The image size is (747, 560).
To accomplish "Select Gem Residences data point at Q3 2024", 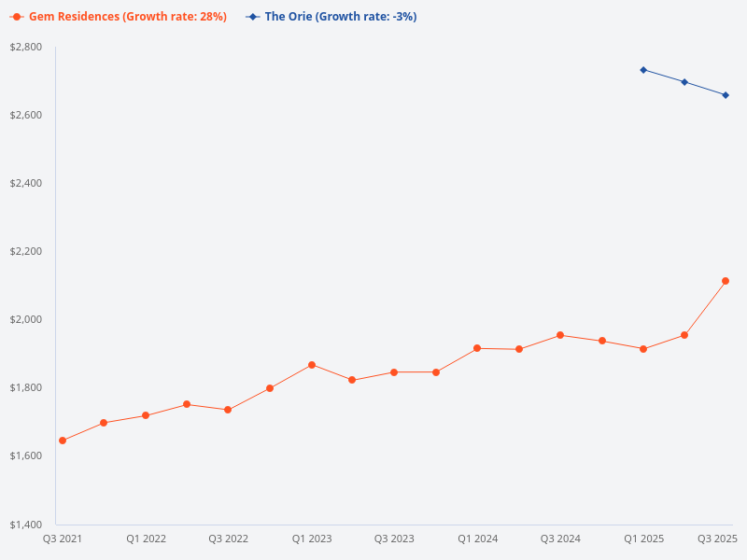I will tap(560, 335).
